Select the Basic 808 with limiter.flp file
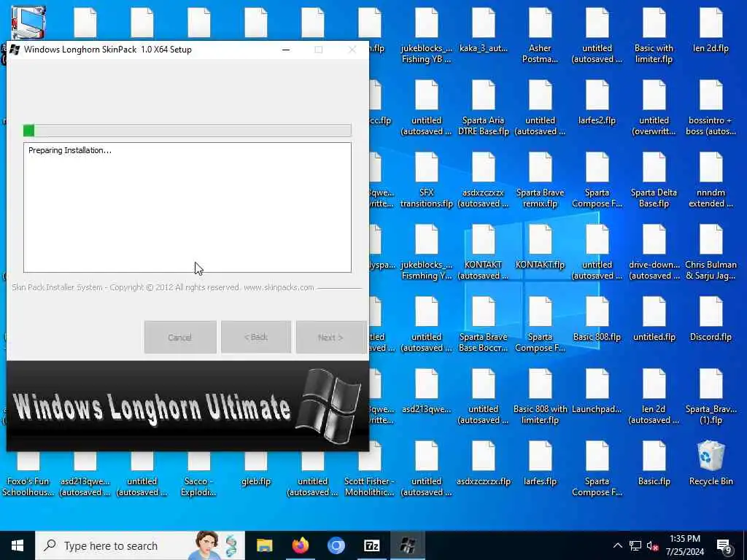The height and width of the screenshot is (560, 747). tap(541, 397)
